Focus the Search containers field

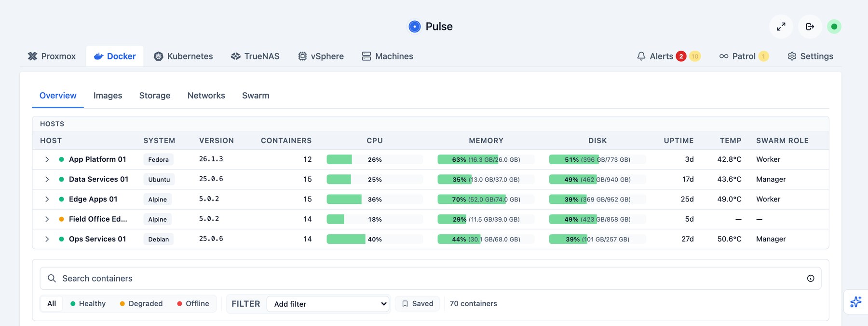pos(431,278)
